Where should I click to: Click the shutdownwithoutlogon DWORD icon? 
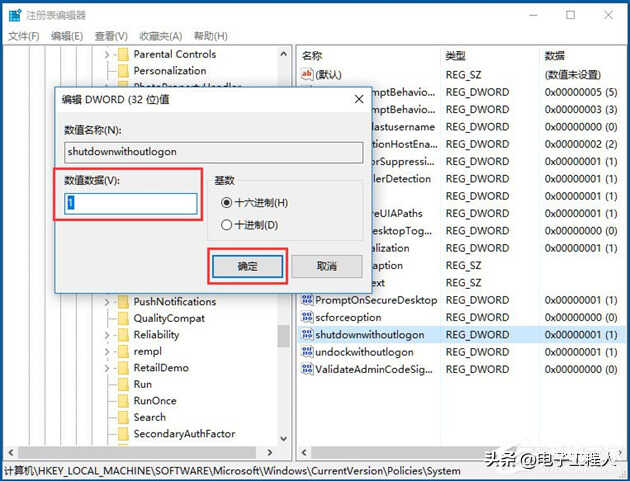coord(307,334)
